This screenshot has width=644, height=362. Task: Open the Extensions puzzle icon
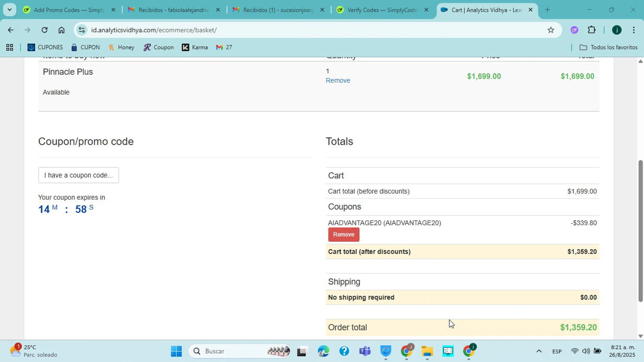tap(592, 30)
